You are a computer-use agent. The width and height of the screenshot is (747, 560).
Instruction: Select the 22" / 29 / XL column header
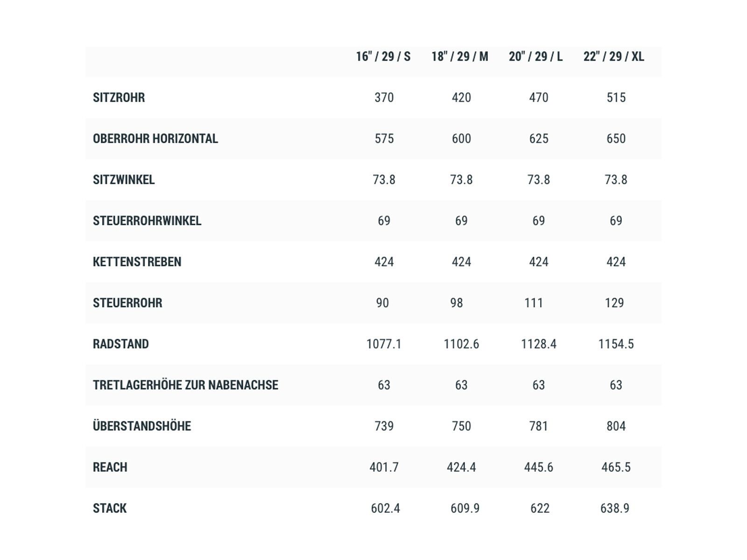pos(613,56)
